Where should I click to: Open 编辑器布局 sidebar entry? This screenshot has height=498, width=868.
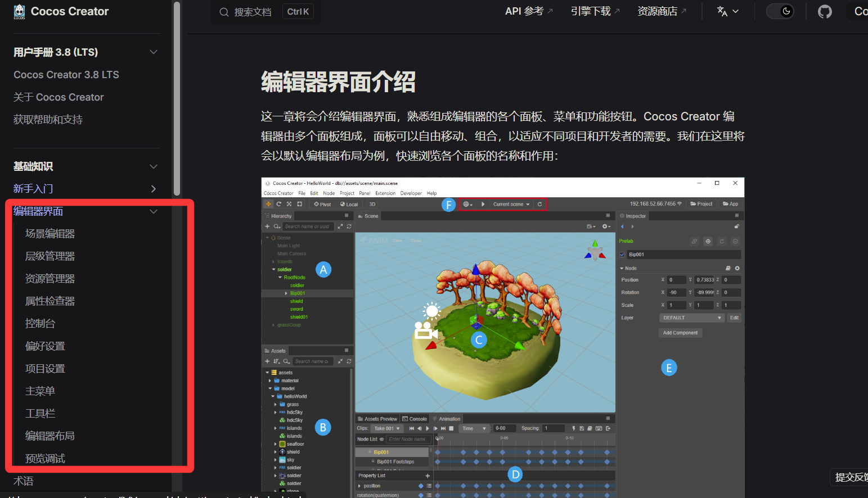(x=50, y=436)
